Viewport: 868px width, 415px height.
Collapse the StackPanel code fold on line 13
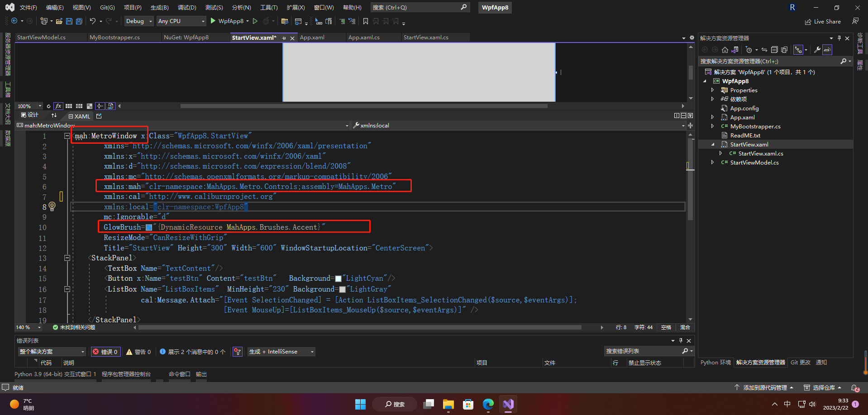click(67, 258)
